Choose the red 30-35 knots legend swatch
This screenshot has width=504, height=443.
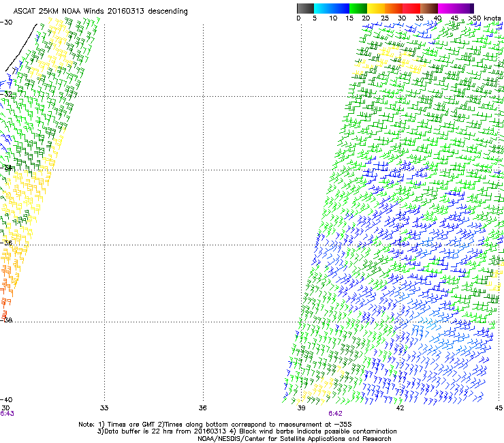(x=411, y=8)
